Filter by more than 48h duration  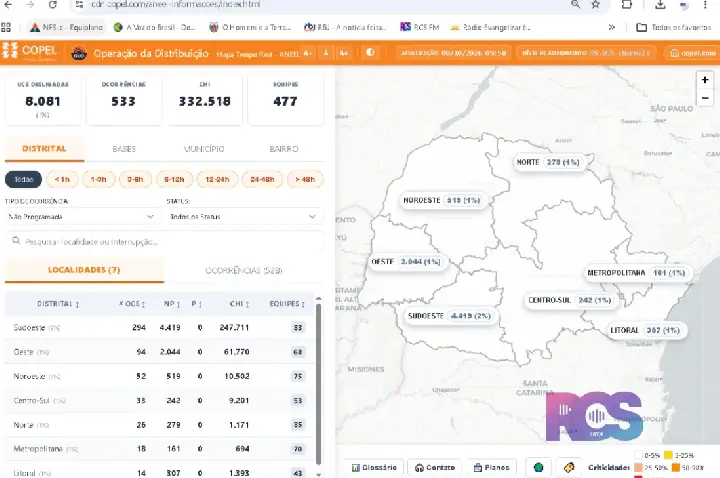tap(305, 179)
